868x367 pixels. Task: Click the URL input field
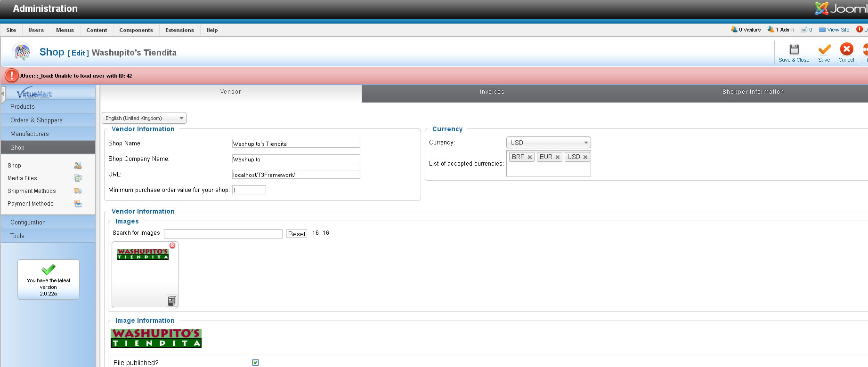pyautogui.click(x=296, y=175)
